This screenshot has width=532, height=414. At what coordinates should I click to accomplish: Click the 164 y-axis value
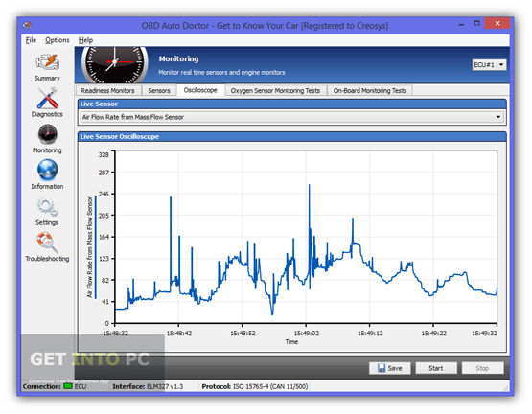[x=104, y=237]
